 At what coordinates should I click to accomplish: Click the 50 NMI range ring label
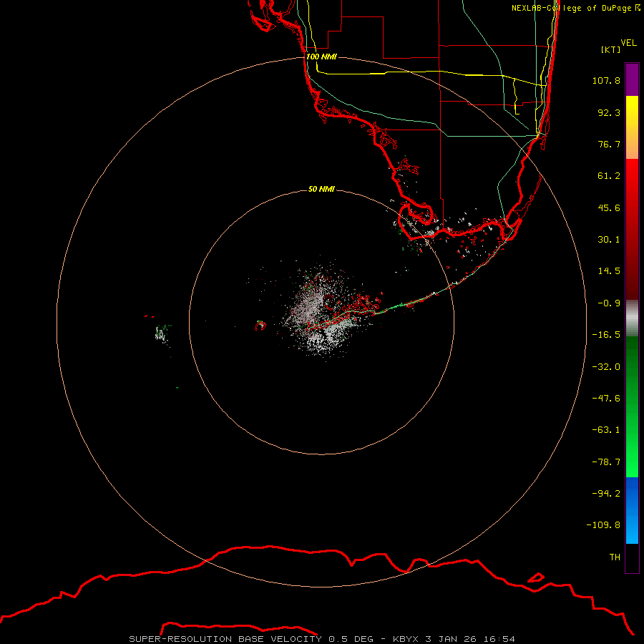(x=321, y=190)
